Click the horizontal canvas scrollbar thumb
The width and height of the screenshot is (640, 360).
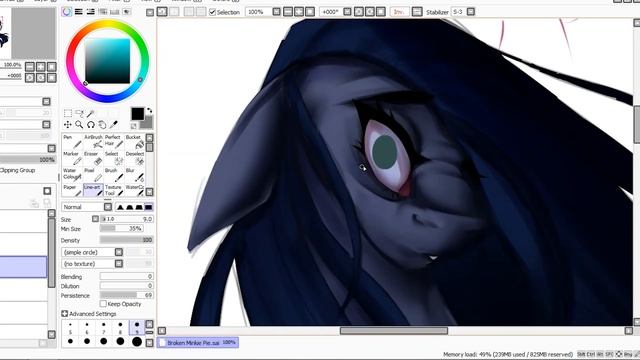point(394,331)
